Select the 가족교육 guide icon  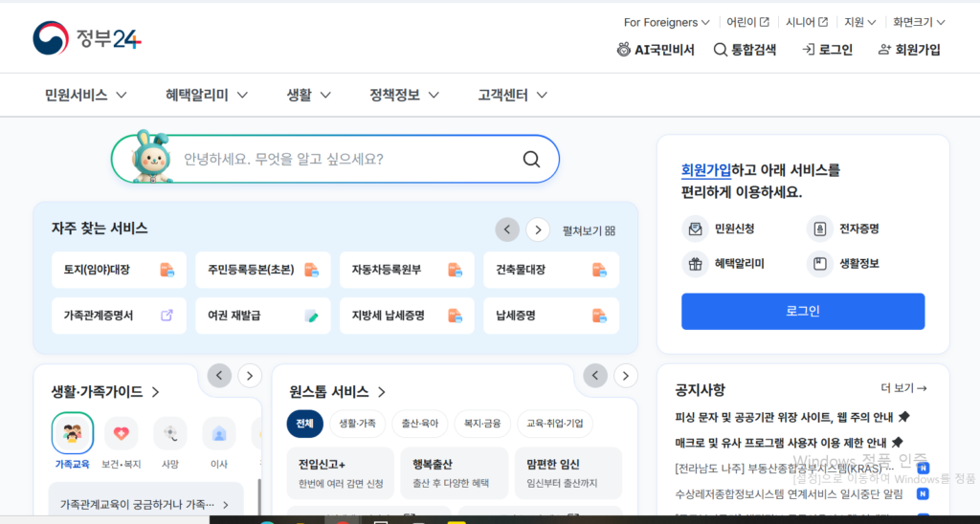click(x=73, y=433)
